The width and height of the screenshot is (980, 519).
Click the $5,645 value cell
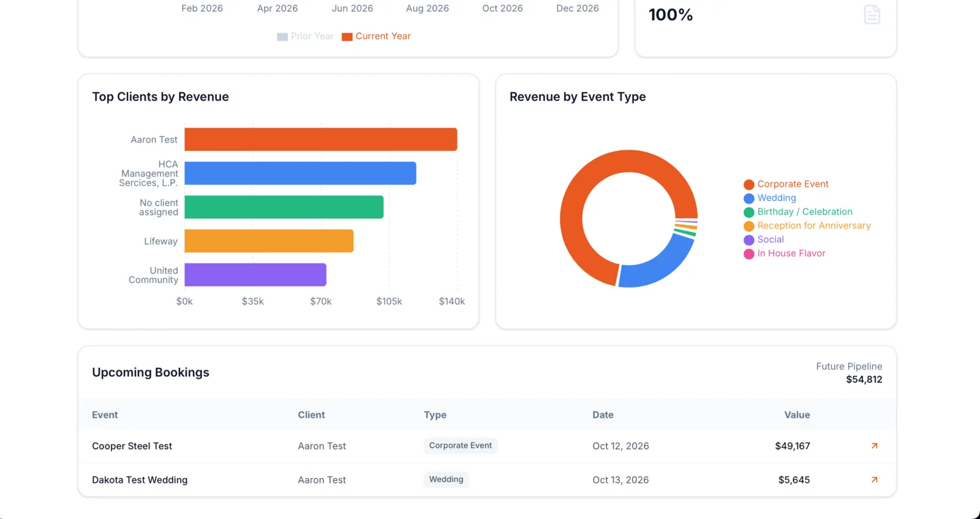pyautogui.click(x=794, y=480)
